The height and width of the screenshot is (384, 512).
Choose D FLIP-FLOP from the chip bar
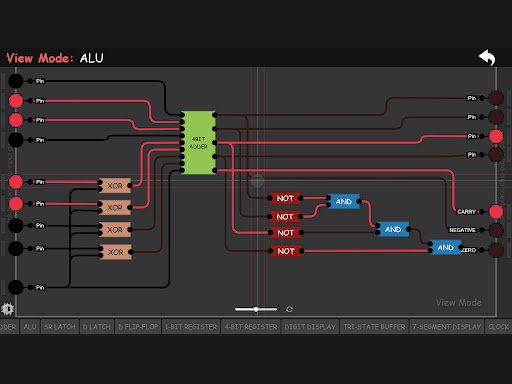(x=138, y=327)
